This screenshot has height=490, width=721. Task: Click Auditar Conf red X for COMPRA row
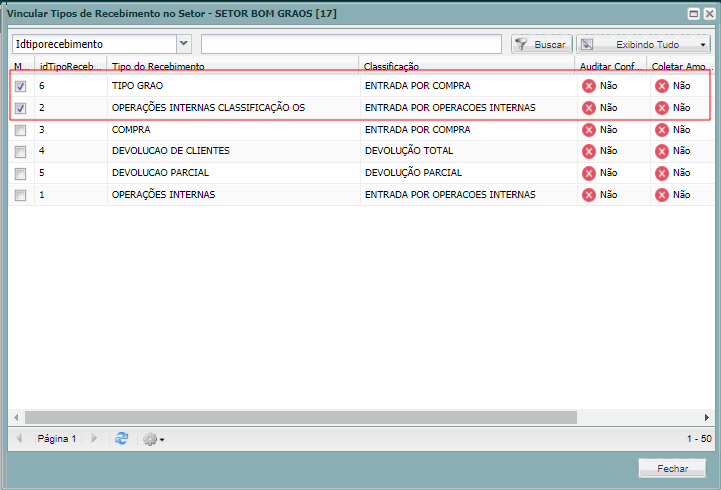pos(589,130)
